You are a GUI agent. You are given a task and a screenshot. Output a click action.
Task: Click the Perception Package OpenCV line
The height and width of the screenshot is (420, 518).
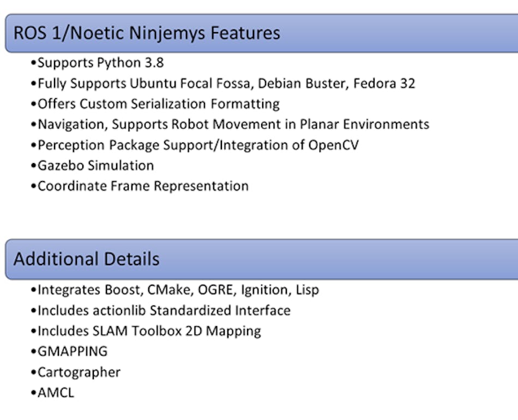click(x=195, y=145)
